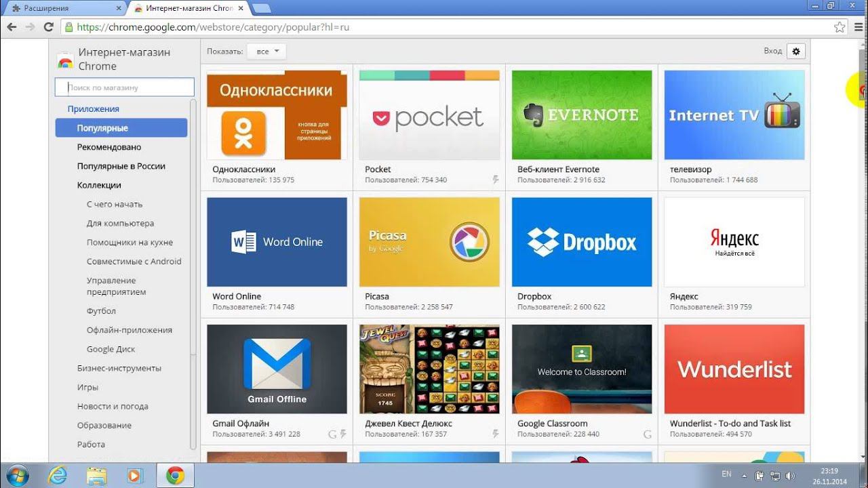This screenshot has width=868, height=488.
Task: Open the Совместимые с Android collection
Action: click(x=134, y=261)
